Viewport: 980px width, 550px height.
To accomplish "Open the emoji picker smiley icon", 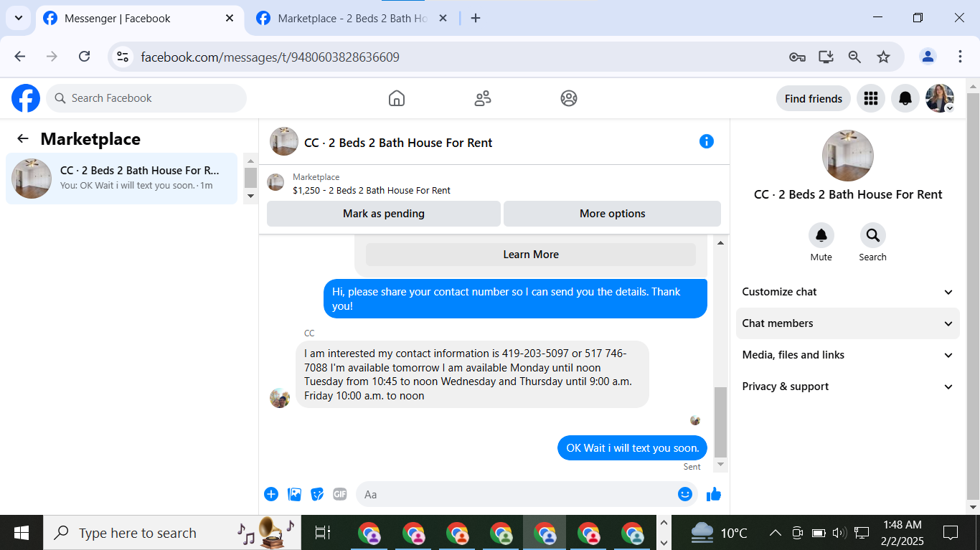I will tap(685, 494).
